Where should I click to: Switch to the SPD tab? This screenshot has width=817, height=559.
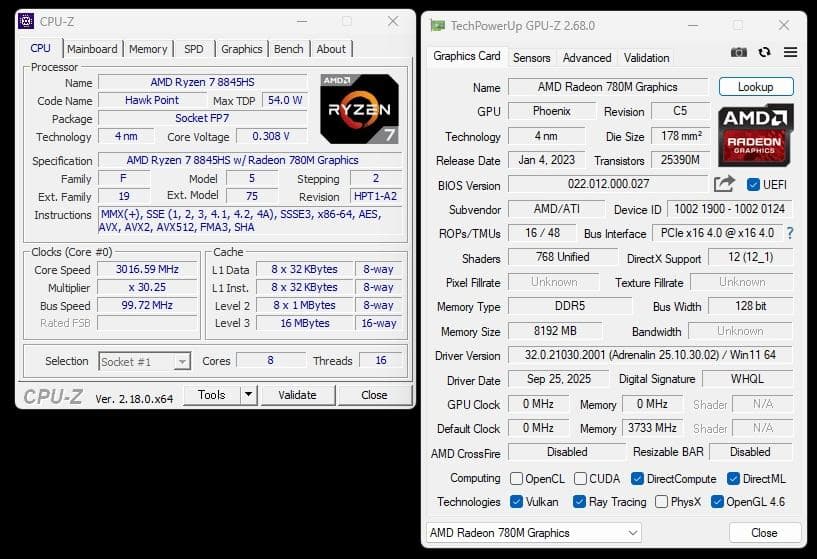coord(194,49)
